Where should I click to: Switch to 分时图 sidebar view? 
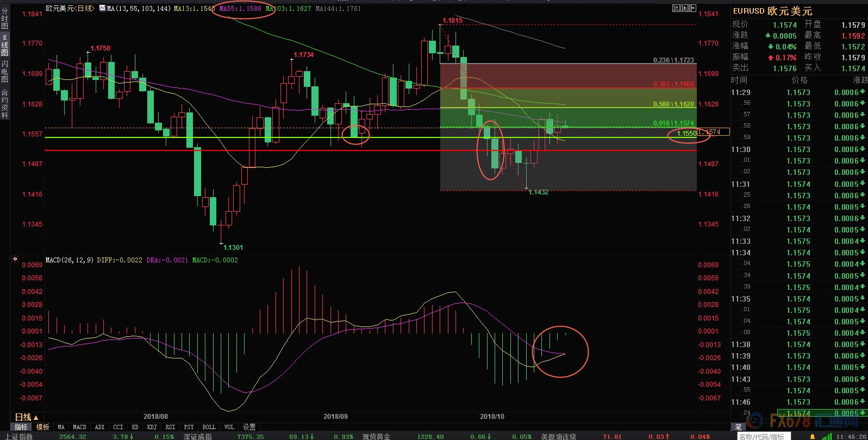tap(5, 18)
